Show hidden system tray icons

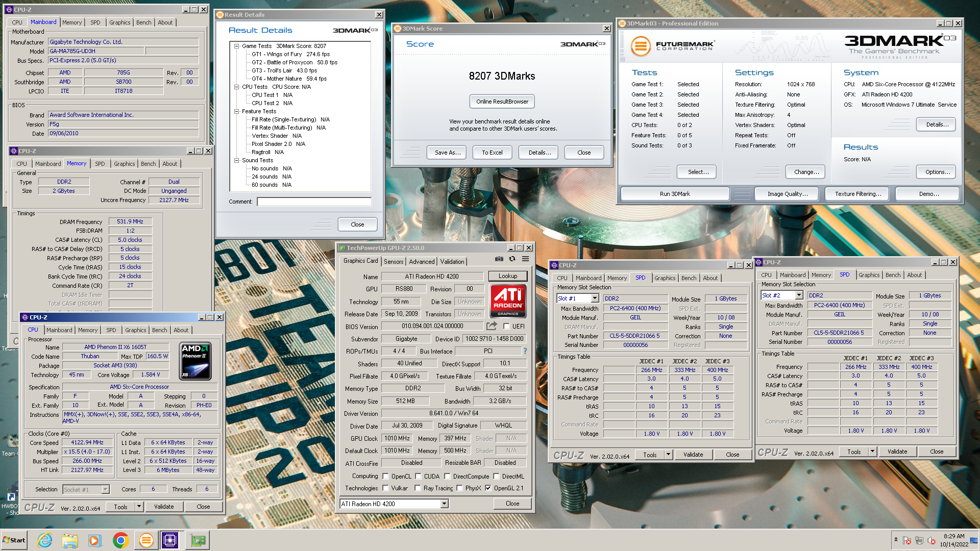[896, 540]
